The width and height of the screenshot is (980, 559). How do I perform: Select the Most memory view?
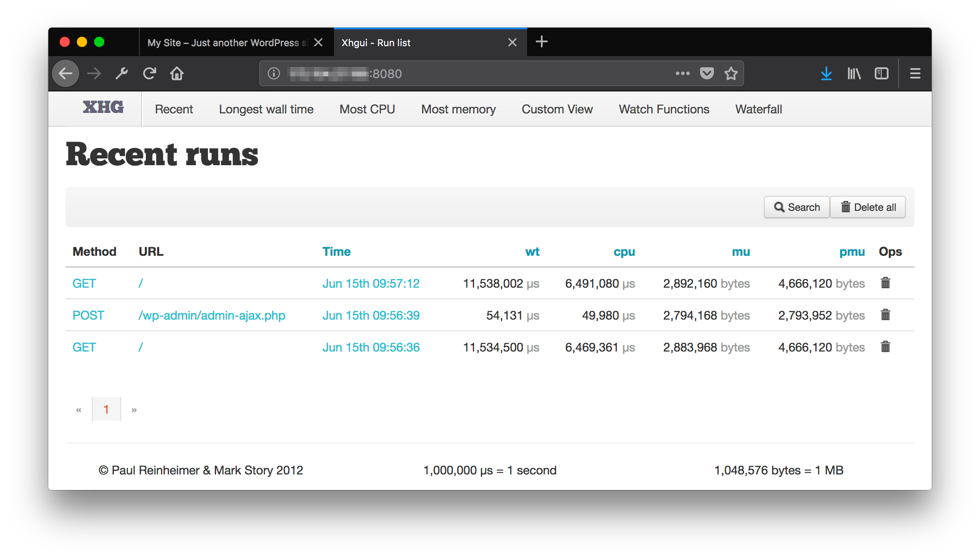(458, 108)
